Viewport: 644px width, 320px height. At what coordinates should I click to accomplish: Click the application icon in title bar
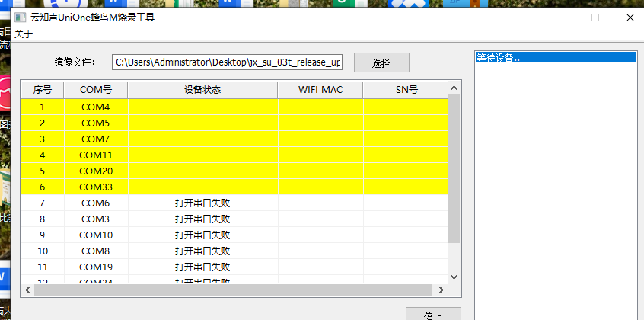click(20, 18)
